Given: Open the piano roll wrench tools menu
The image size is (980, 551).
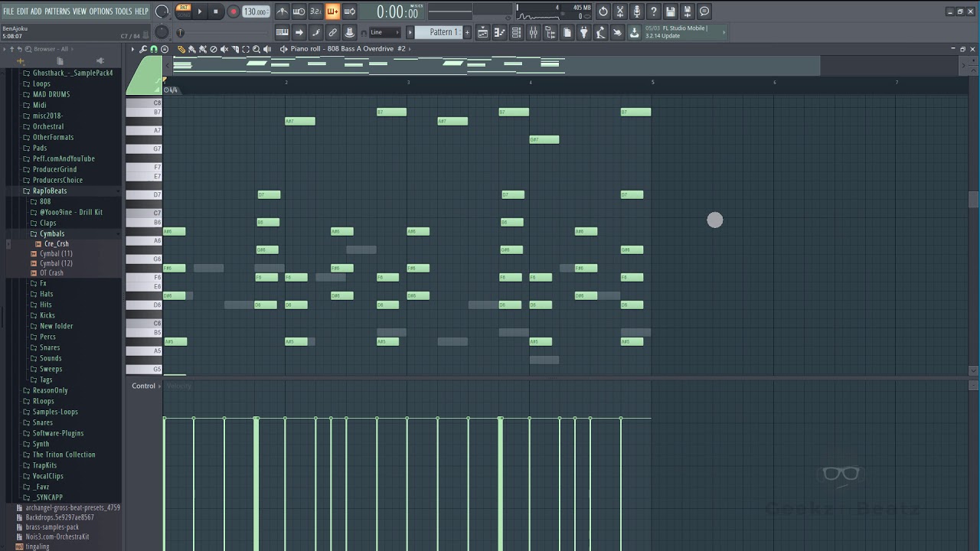Looking at the screenshot, I should click(x=143, y=49).
